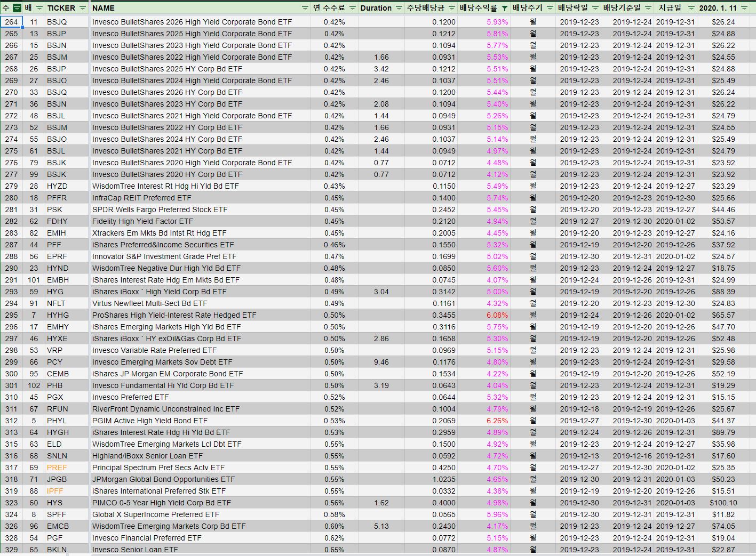Screen dimensions: 756x556
Task: Select price cell $88.39
Action: [x=723, y=292]
